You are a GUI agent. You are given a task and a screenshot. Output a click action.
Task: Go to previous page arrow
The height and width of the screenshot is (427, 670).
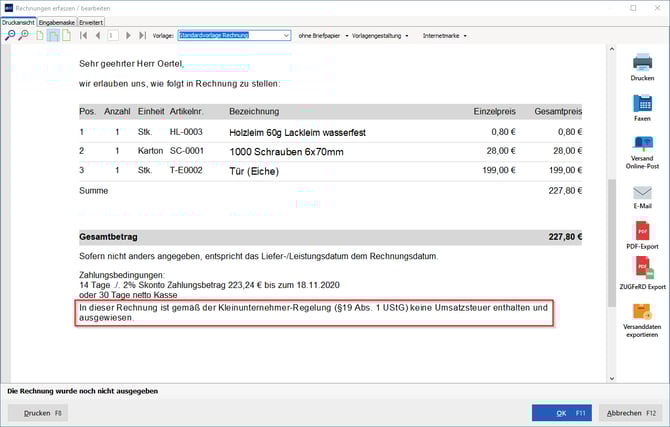98,35
